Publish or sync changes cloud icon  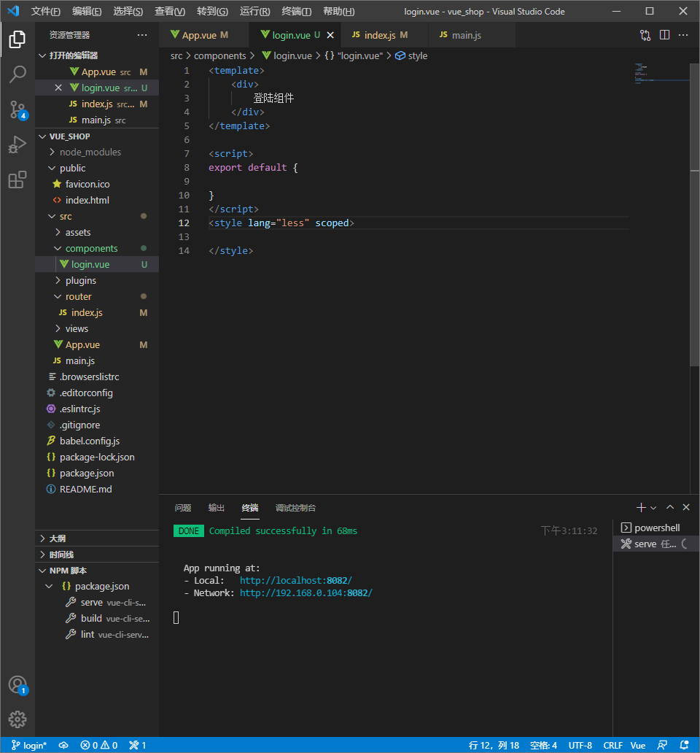point(63,745)
